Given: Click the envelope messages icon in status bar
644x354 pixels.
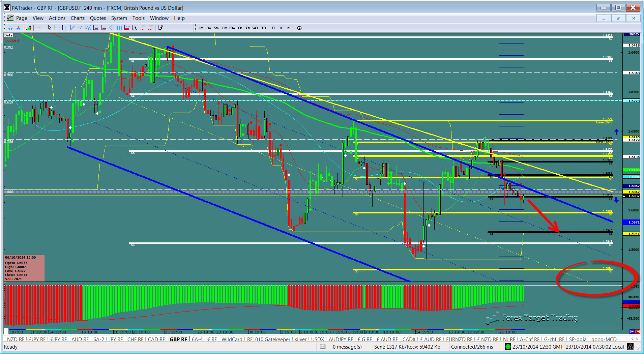Looking at the screenshot, I should [x=323, y=347].
